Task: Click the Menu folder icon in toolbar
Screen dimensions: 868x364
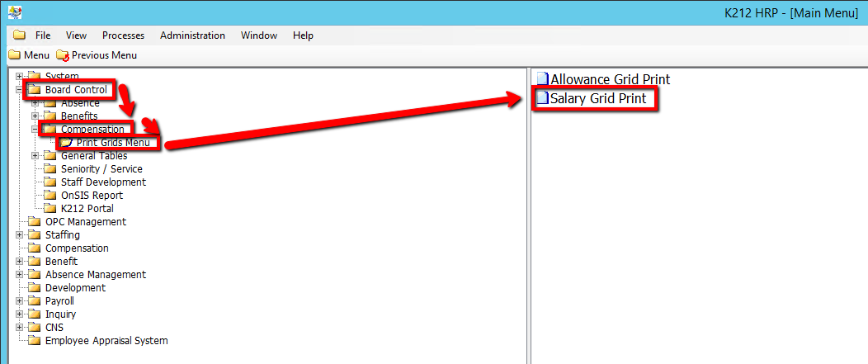Action: [x=14, y=55]
